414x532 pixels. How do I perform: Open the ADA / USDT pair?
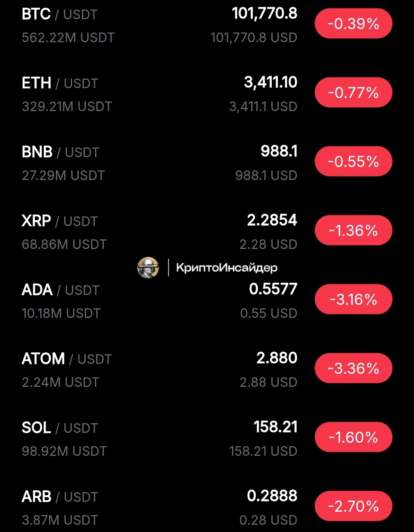coord(61,290)
